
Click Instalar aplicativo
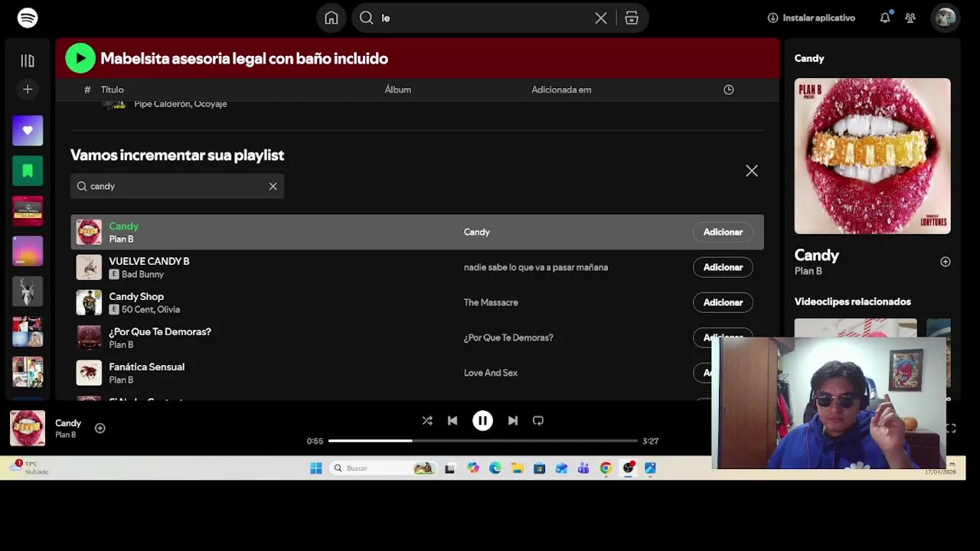811,18
